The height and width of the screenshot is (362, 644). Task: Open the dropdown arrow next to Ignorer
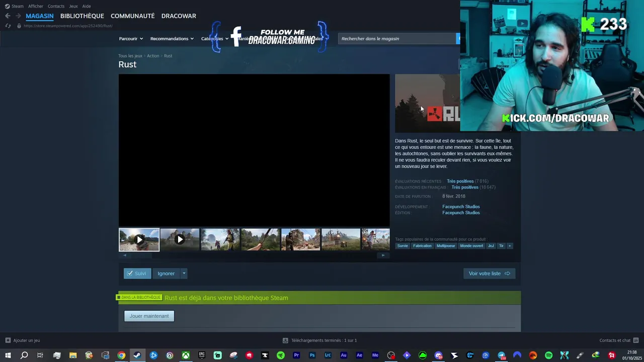184,274
